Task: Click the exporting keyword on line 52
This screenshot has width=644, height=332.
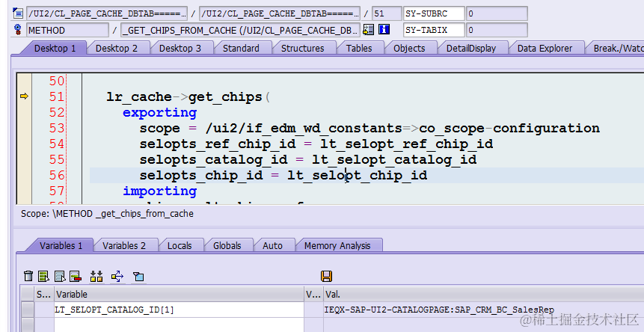Action: click(x=160, y=113)
